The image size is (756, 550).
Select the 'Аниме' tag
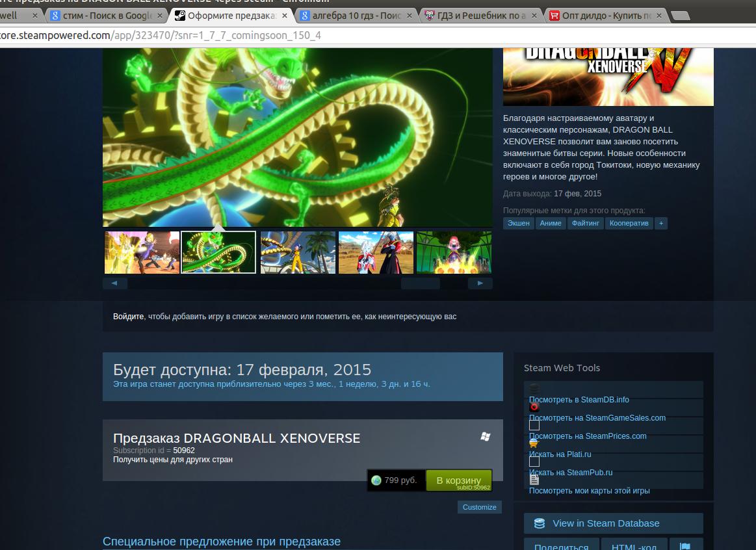pyautogui.click(x=551, y=223)
